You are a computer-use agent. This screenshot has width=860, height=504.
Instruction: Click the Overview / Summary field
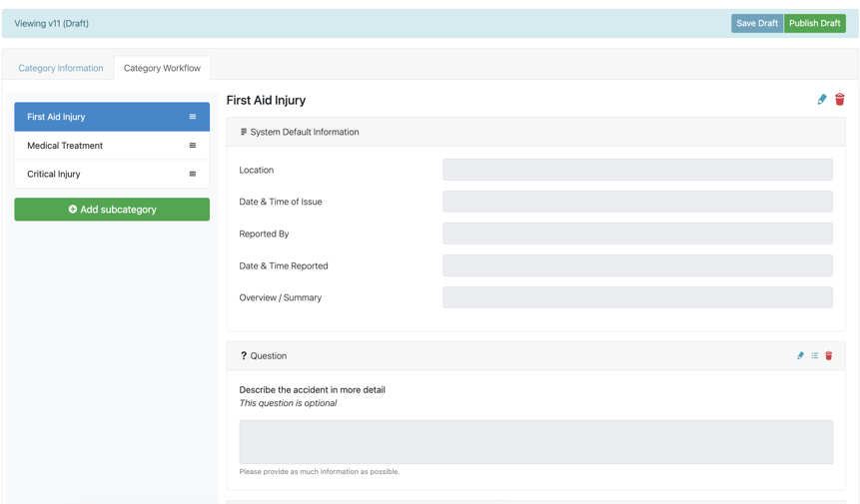pos(637,297)
